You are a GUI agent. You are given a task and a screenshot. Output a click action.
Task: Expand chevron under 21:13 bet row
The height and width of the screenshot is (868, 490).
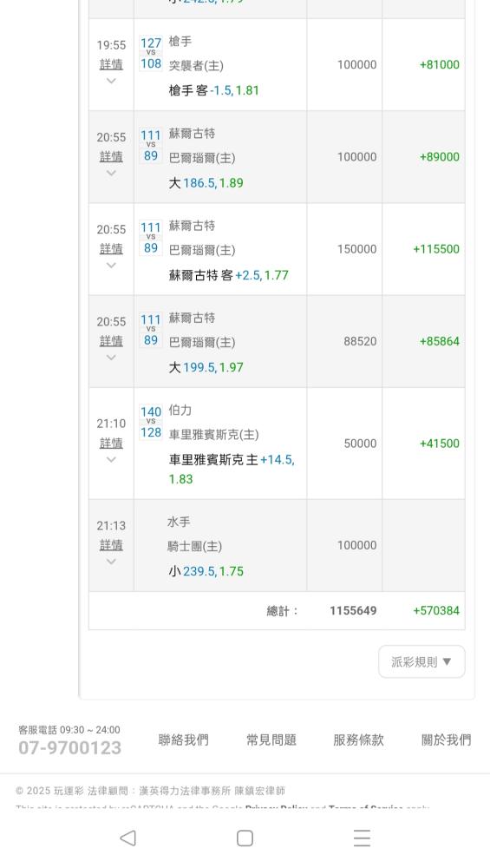pyautogui.click(x=111, y=562)
